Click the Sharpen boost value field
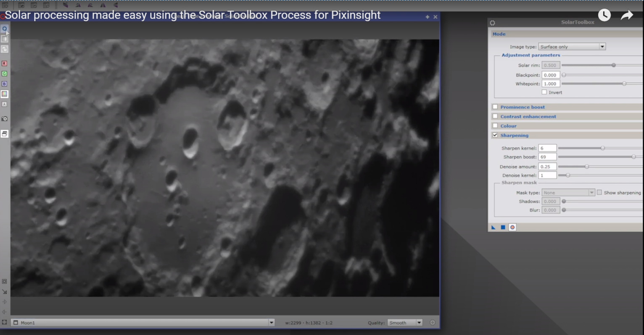The height and width of the screenshot is (335, 644). (547, 157)
